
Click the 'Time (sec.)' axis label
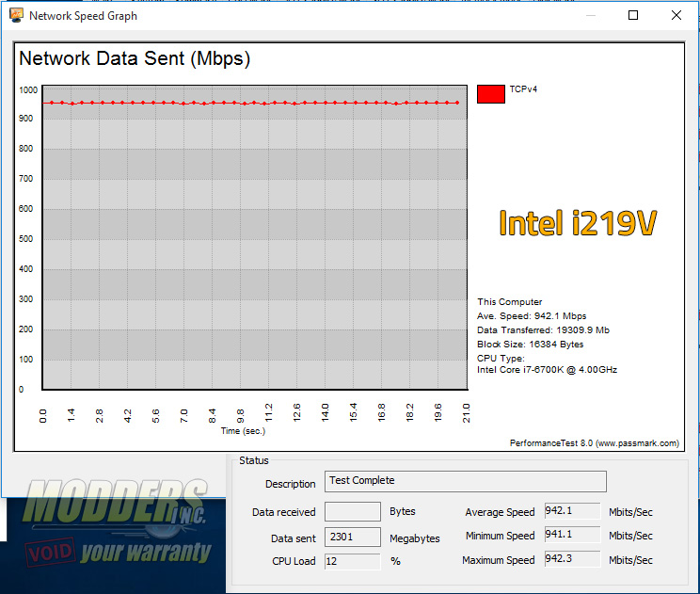point(243,431)
